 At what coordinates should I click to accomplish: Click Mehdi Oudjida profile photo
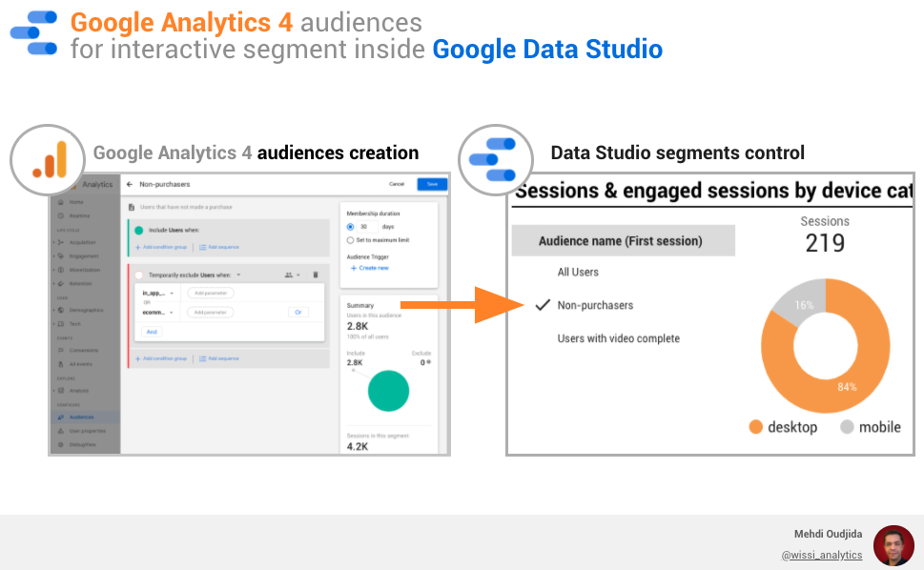[x=893, y=546]
